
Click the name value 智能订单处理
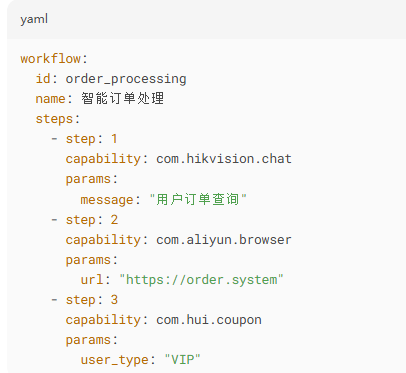pos(122,99)
